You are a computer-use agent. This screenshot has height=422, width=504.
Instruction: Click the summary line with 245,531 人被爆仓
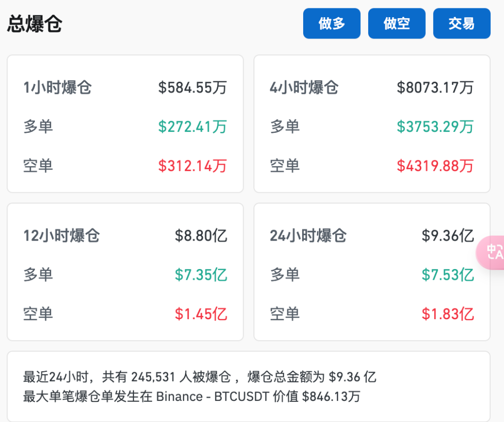click(200, 377)
